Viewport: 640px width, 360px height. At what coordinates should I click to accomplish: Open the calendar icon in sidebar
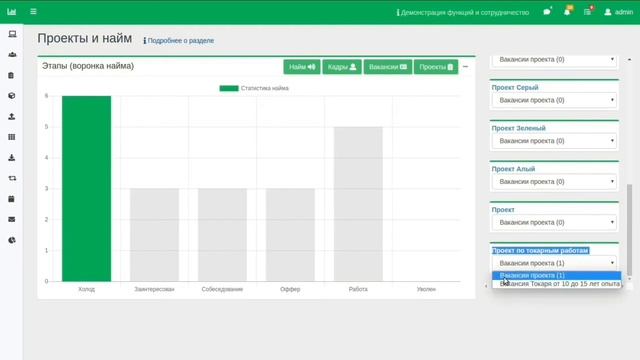click(x=11, y=199)
